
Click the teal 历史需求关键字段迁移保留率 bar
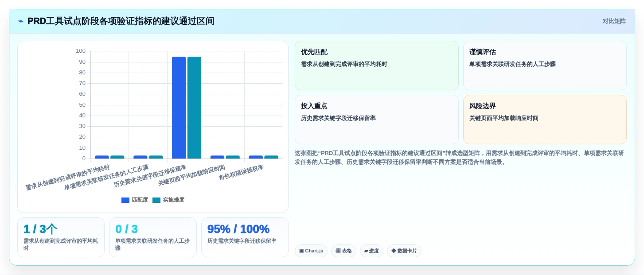194,108
